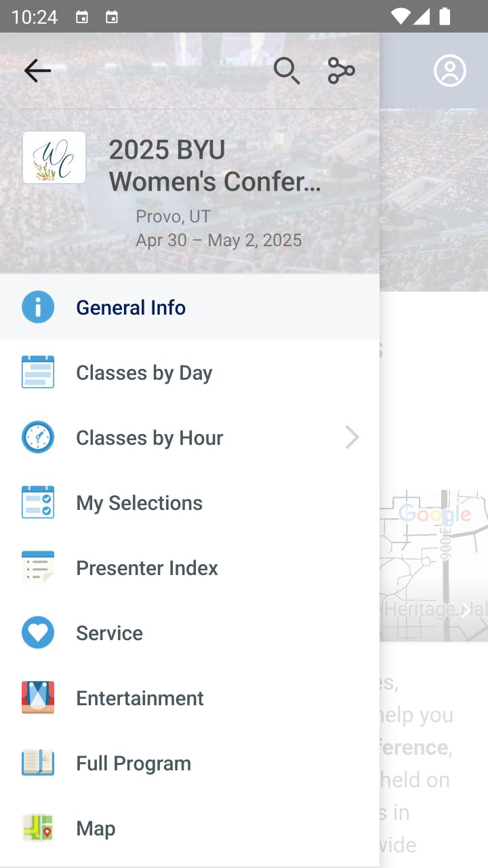Select General Info menu item

coord(190,307)
